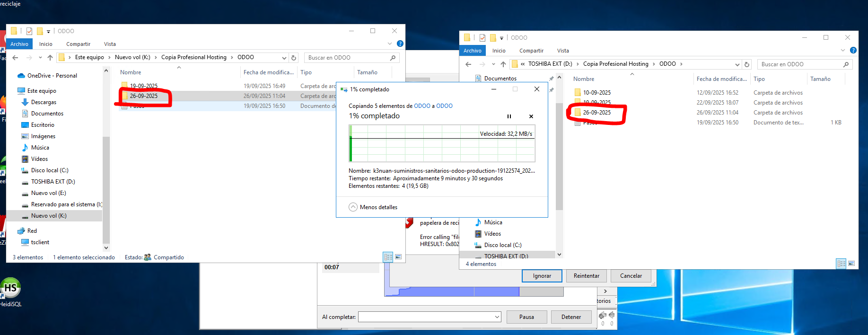The image size is (868, 335).
Task: Open the Vista tab in right window
Action: coord(562,51)
